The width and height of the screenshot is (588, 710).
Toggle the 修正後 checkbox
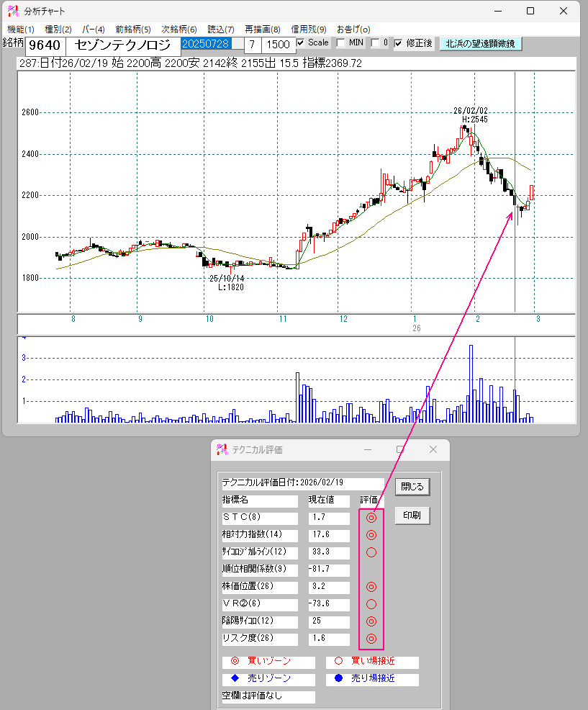pyautogui.click(x=398, y=43)
